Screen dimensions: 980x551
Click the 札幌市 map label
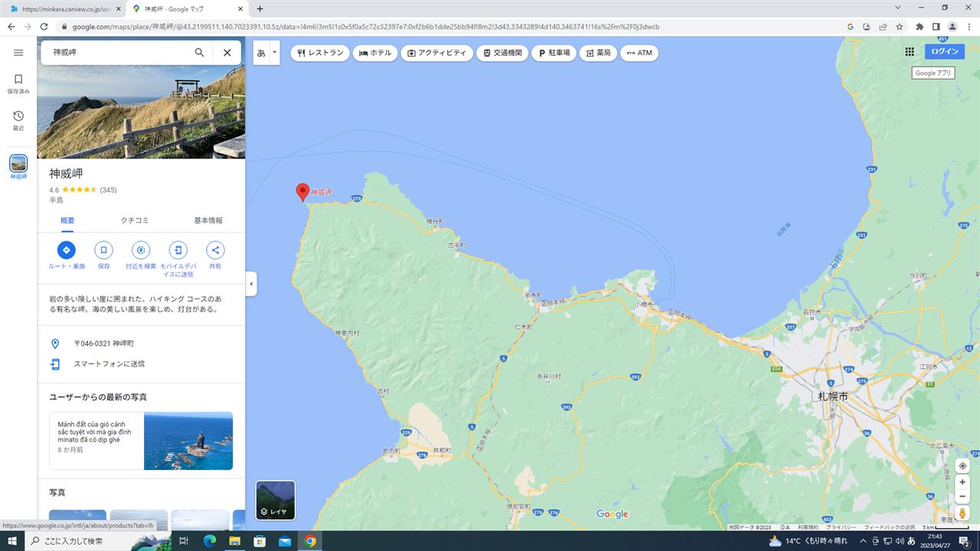point(832,397)
